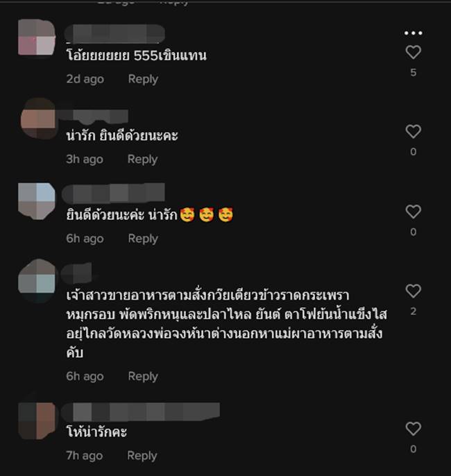Viewport: 451px width, 476px height.
Task: Open the three-dot menu on first comment
Action: click(x=413, y=33)
